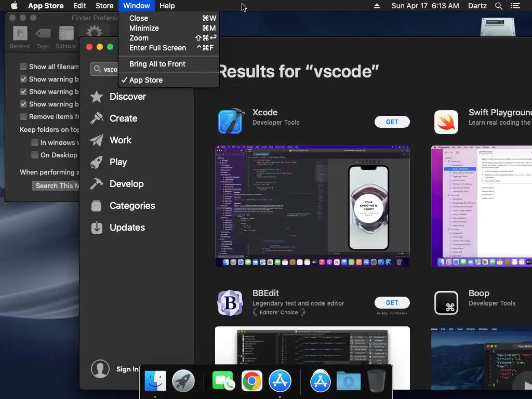Viewport: 532px width, 399px height.
Task: Choose Minimize in the Window menu
Action: 169,28
